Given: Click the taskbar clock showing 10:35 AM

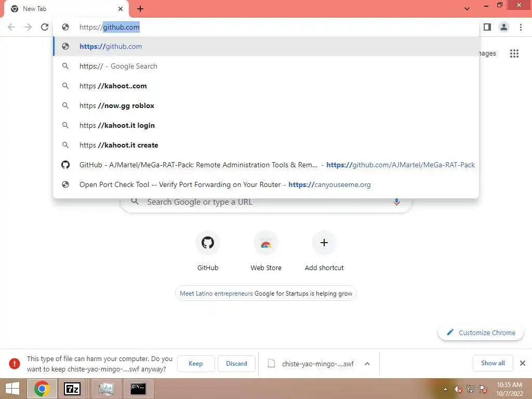Looking at the screenshot, I should (510, 389).
